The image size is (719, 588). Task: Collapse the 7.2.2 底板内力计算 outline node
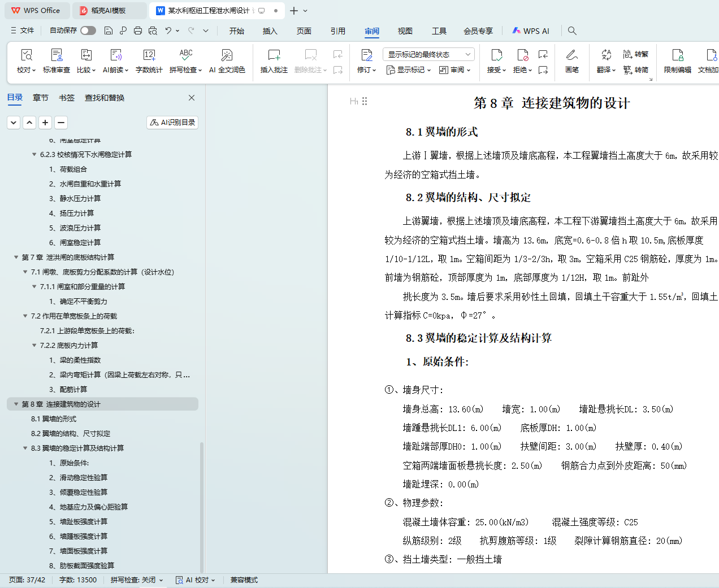click(34, 345)
